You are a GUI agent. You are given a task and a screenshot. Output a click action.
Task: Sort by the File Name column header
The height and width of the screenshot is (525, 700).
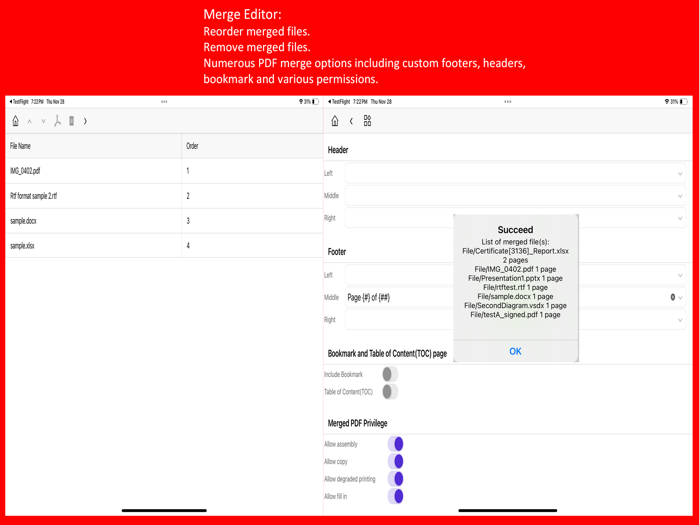coord(93,146)
